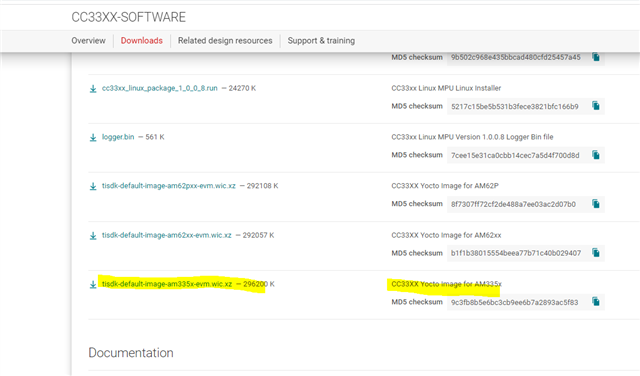Image resolution: width=640 pixels, height=376 pixels.
Task: Open the Overview tab
Action: [x=88, y=41]
